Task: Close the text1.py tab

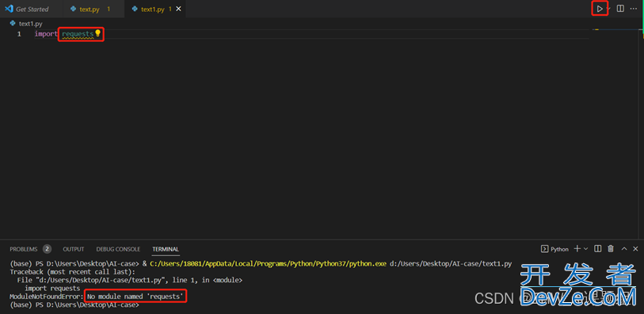Action: [178, 9]
